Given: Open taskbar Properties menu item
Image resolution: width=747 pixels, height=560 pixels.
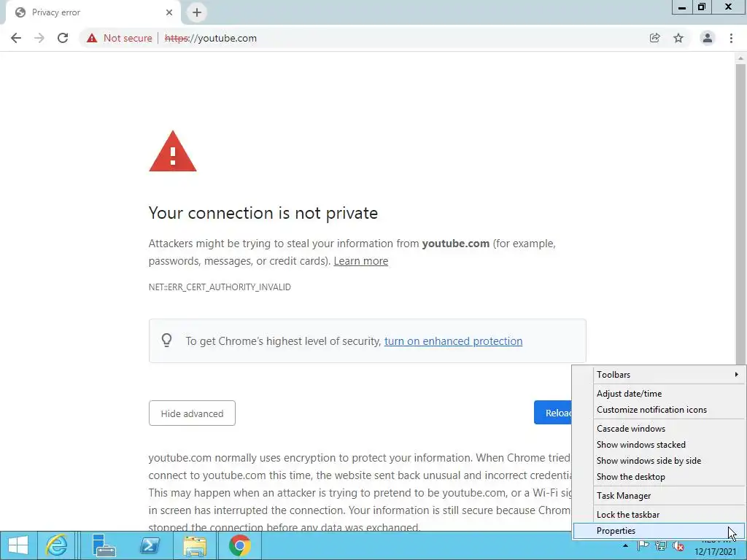Looking at the screenshot, I should tap(659, 531).
